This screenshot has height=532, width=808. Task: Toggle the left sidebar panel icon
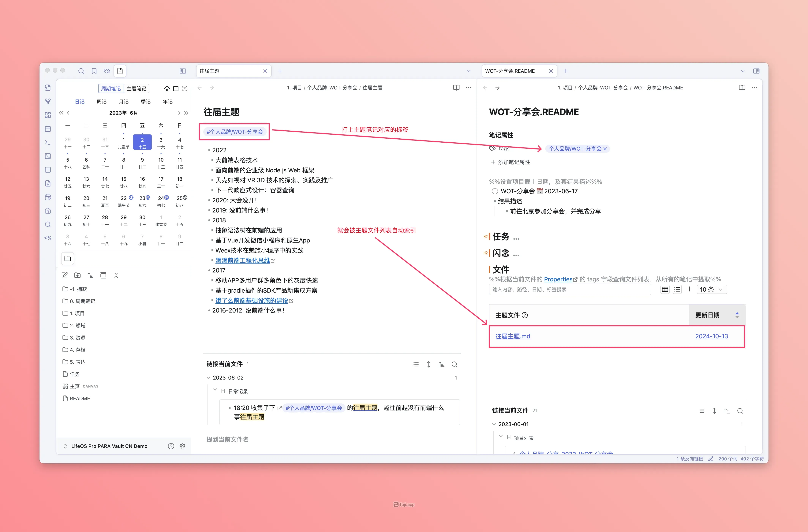coord(183,71)
